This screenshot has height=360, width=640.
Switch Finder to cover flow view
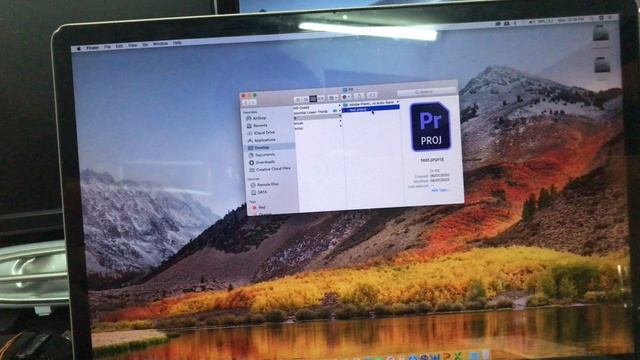pos(321,98)
